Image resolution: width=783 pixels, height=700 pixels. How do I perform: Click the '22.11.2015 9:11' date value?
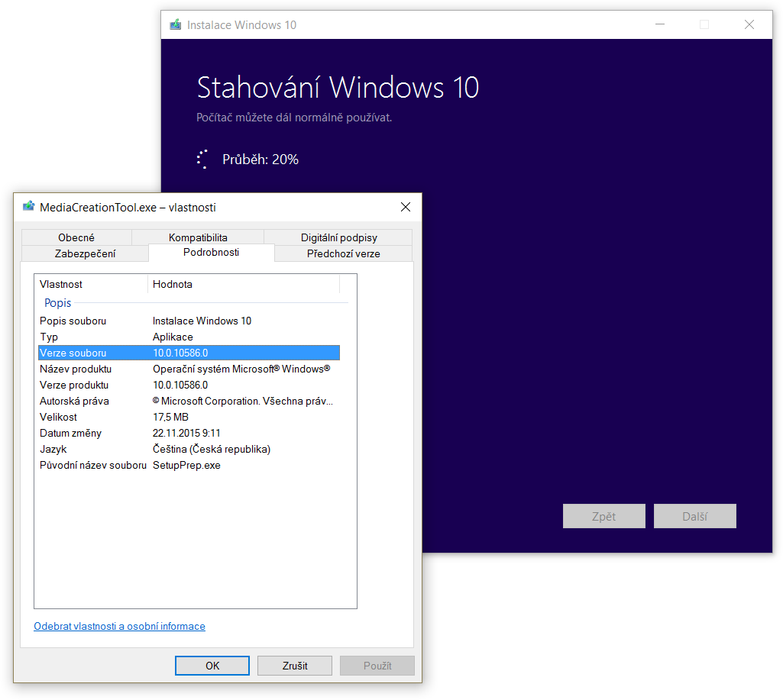(186, 433)
